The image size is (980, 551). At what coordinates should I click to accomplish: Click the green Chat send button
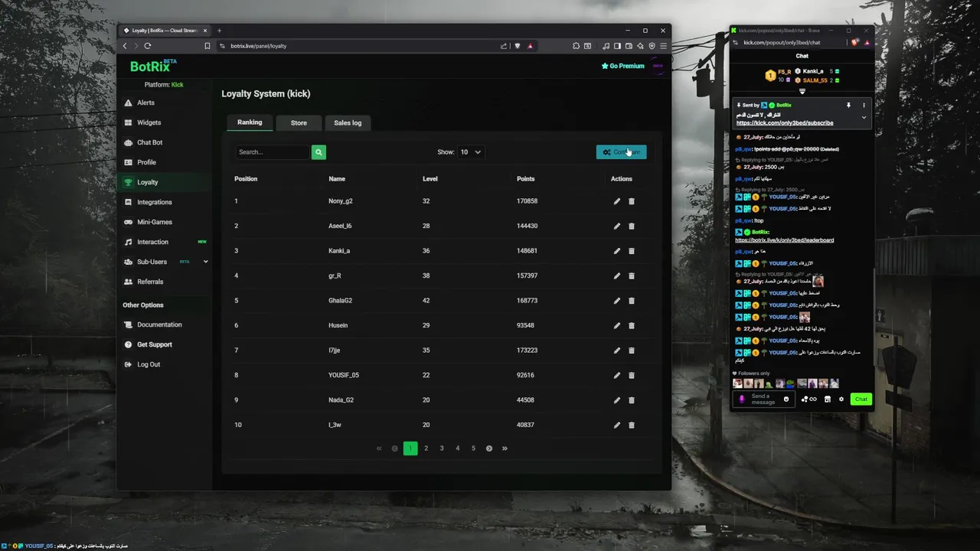pos(861,399)
